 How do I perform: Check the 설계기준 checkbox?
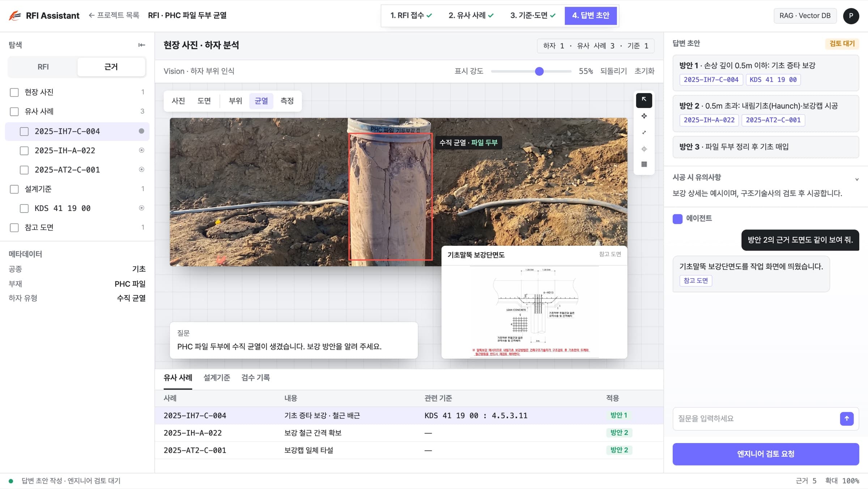[14, 189]
